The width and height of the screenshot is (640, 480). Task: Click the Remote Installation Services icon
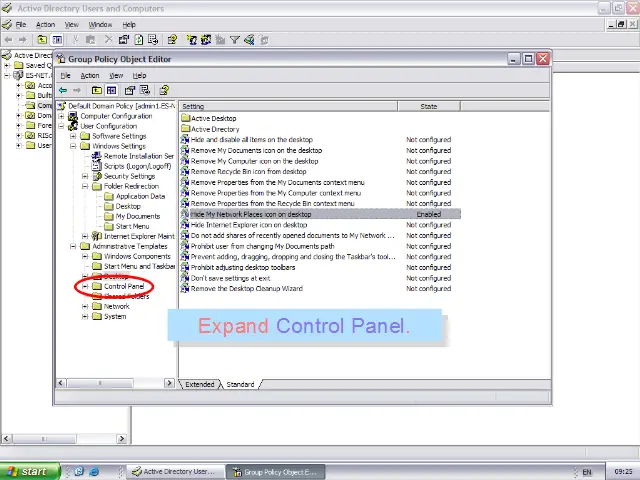pos(97,156)
